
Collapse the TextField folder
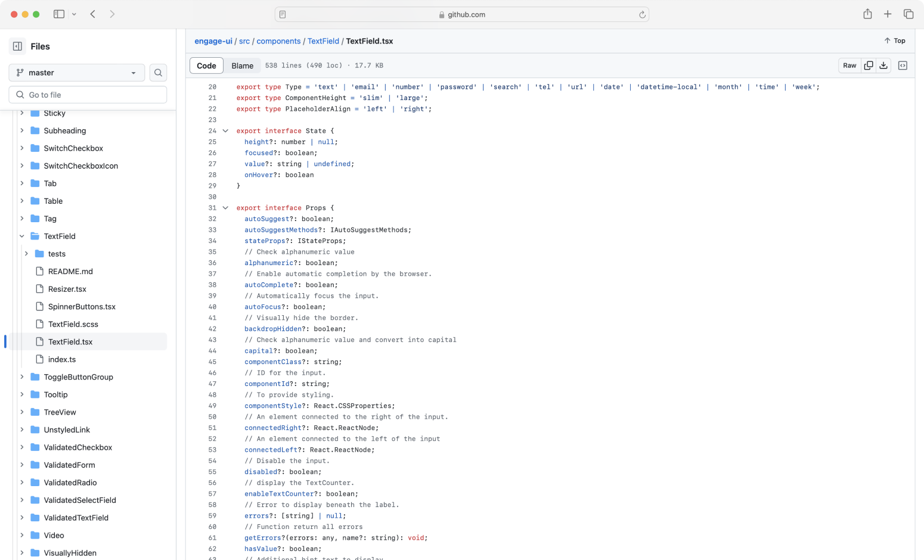coord(22,236)
